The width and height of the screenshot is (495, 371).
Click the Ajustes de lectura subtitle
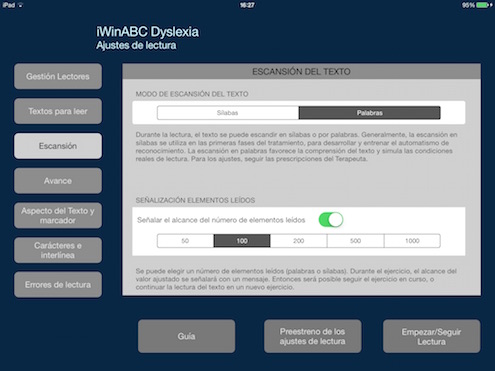click(136, 45)
